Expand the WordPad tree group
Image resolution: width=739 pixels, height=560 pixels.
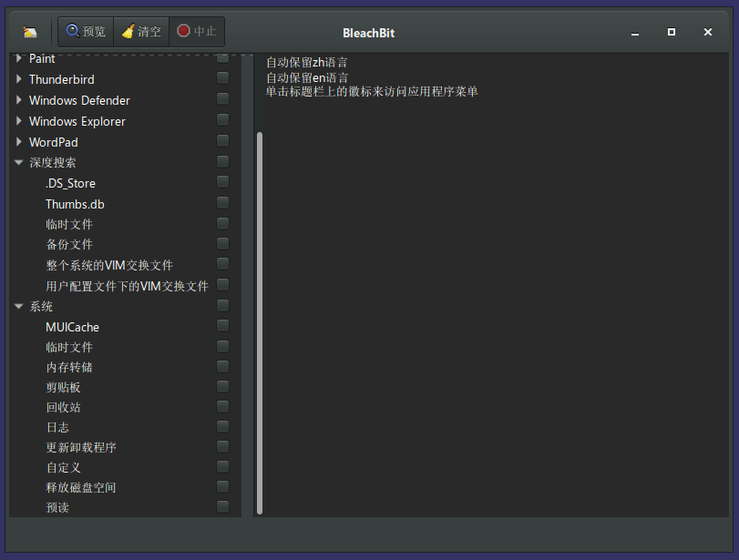[19, 142]
